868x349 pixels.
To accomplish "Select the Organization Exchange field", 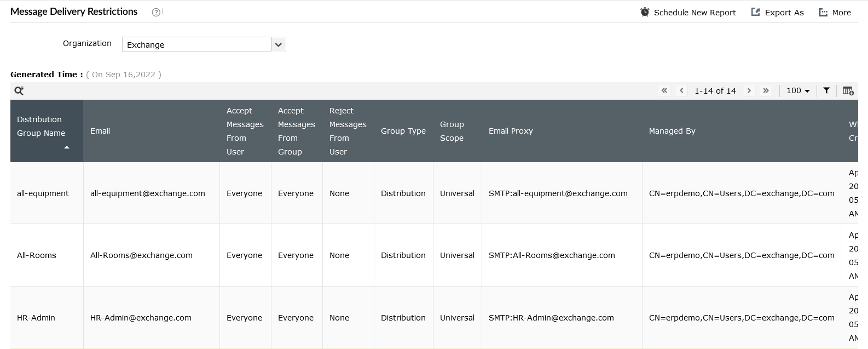I will 196,44.
